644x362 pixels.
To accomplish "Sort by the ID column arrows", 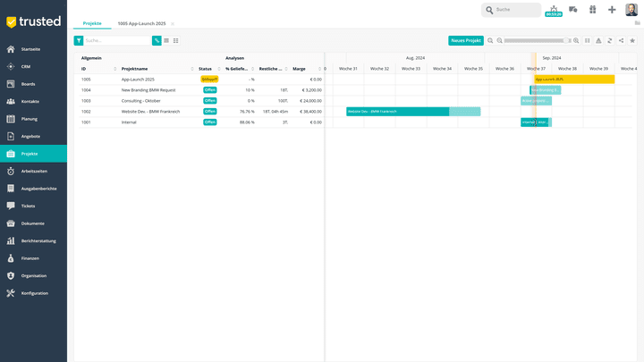I will [115, 69].
